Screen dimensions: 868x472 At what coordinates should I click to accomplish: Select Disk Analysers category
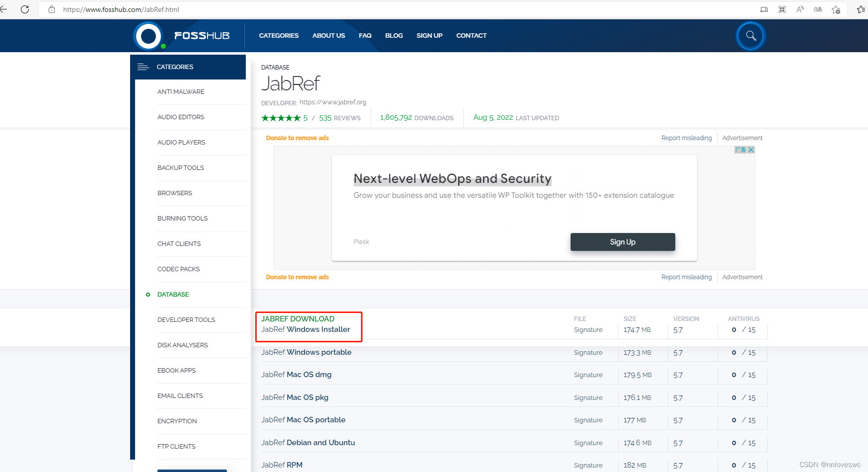(183, 345)
